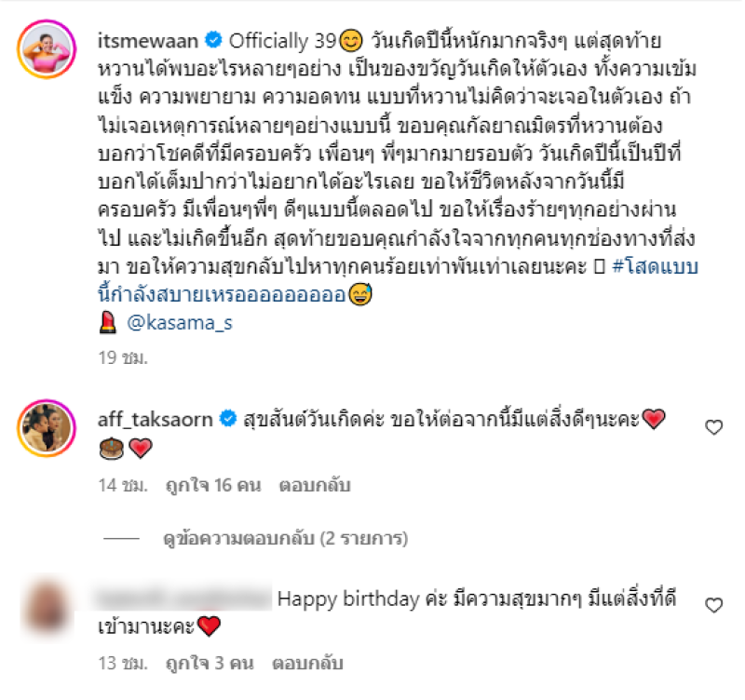Open the @kasama_s mention

pos(180,323)
